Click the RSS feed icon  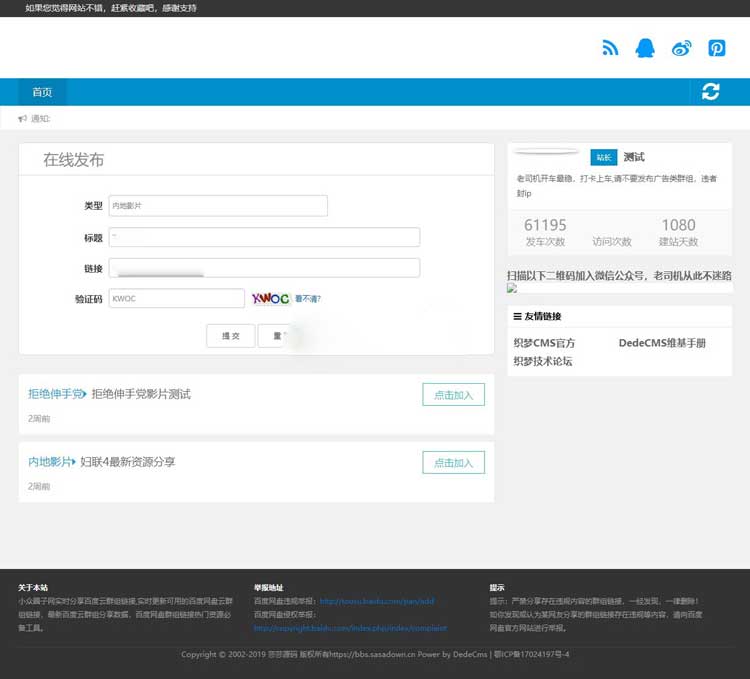click(611, 48)
